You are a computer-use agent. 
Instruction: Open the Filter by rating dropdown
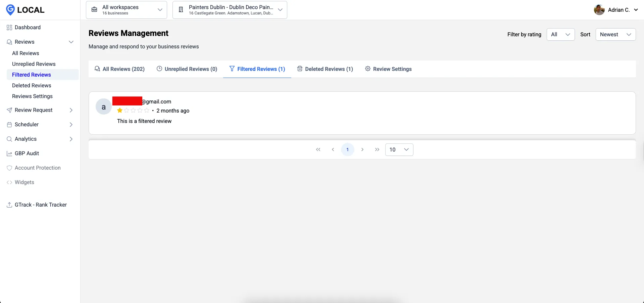[x=560, y=35]
